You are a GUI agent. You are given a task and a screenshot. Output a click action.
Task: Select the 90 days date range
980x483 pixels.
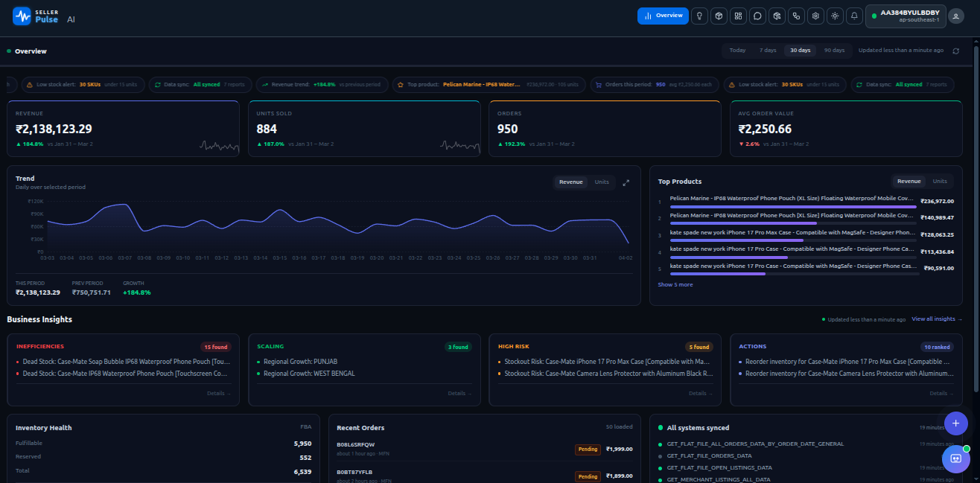pos(834,51)
